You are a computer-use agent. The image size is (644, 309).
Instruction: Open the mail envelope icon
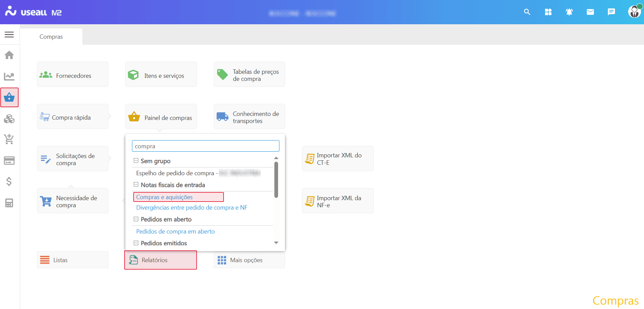pos(590,12)
